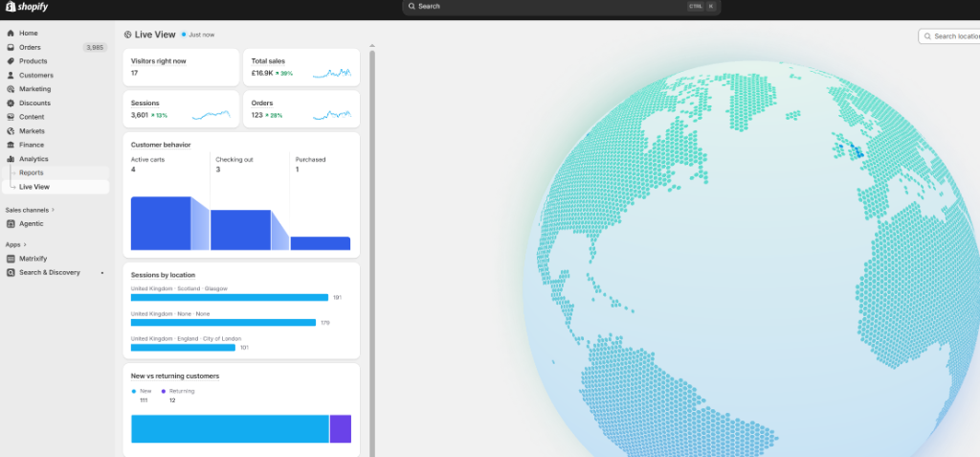The image size is (980, 457).
Task: Click the Sessions by location heading
Action: [163, 275]
